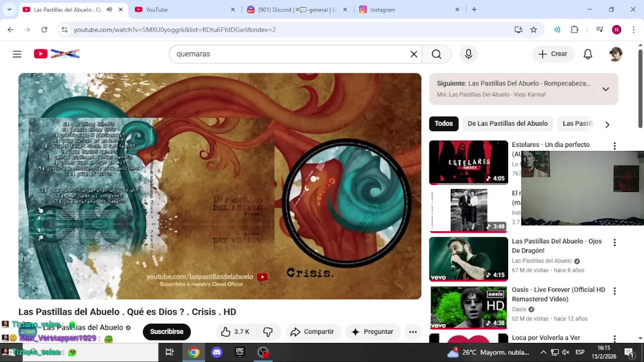
Task: Mute tab audio speaker on first tab
Action: pyautogui.click(x=109, y=10)
